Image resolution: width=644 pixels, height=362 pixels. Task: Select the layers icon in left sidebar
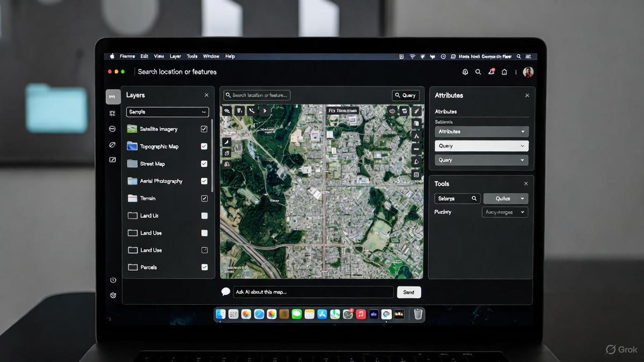[113, 97]
